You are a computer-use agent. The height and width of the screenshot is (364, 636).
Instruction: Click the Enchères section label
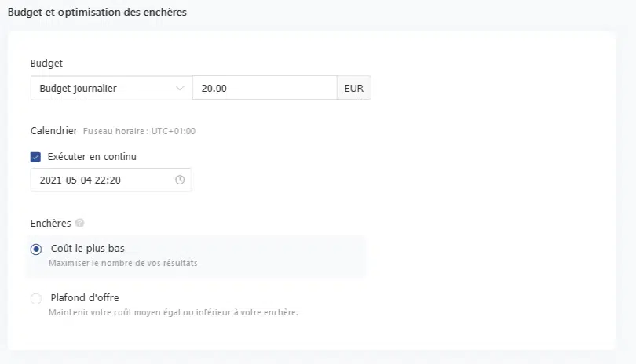[x=50, y=224]
